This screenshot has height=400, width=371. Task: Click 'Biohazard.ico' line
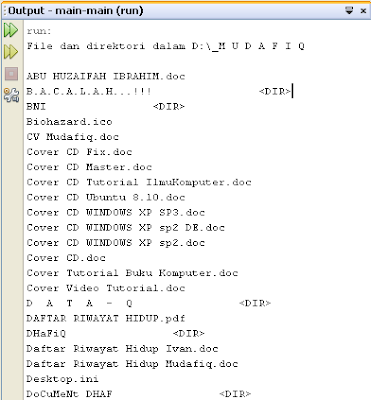point(69,122)
